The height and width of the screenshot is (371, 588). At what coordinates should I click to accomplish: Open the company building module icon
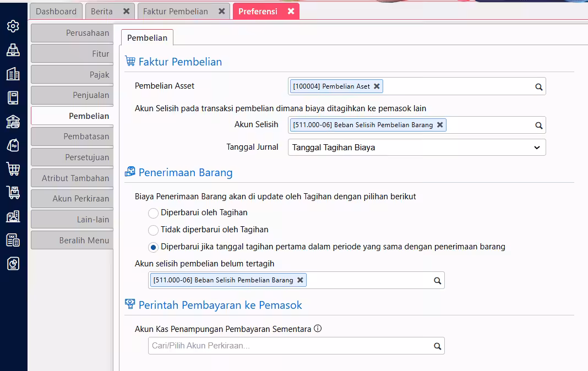pos(13,74)
